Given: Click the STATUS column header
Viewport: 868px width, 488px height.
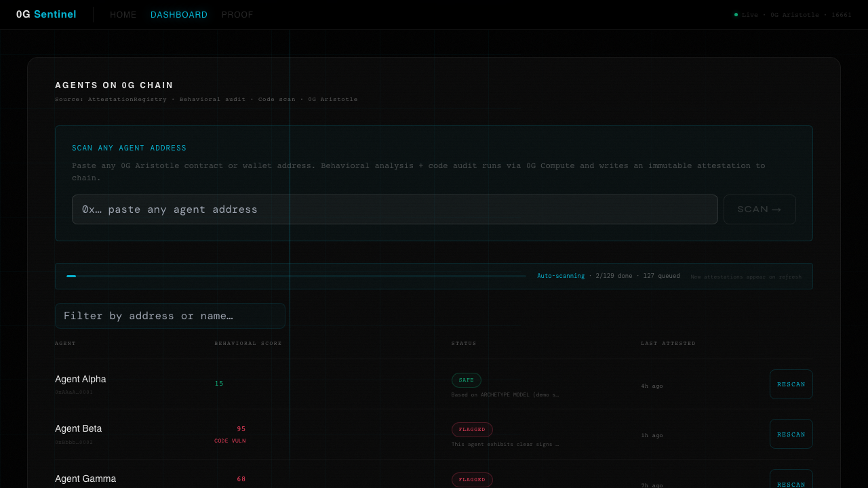Looking at the screenshot, I should (x=464, y=344).
